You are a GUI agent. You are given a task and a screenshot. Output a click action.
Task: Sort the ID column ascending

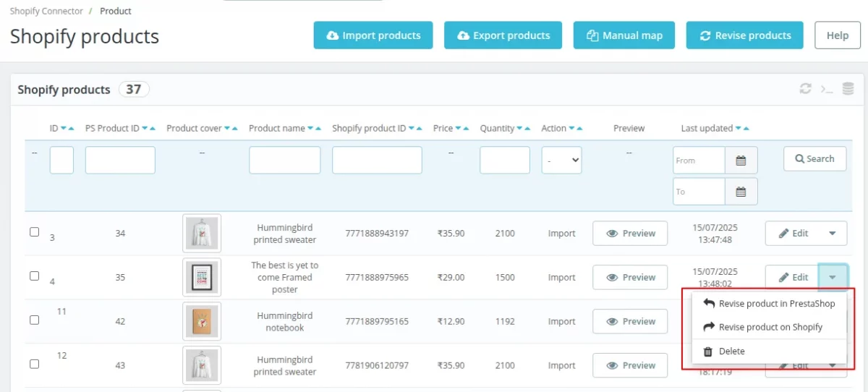(x=71, y=129)
